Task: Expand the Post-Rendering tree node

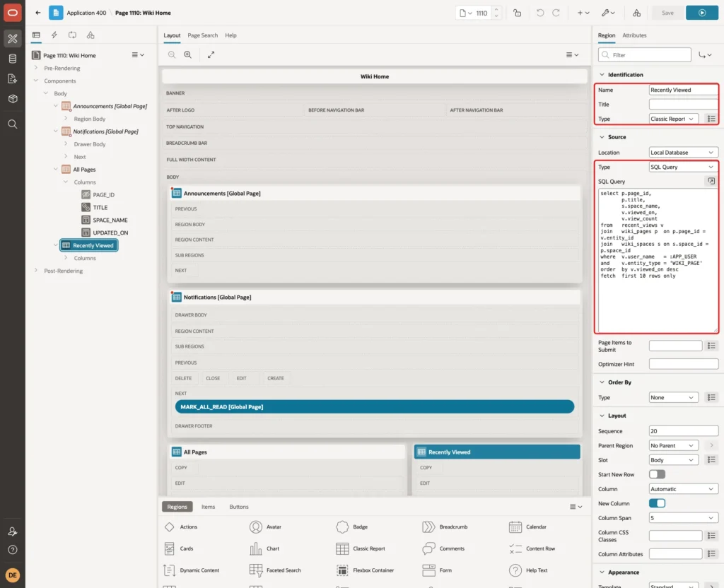Action: pyautogui.click(x=36, y=271)
